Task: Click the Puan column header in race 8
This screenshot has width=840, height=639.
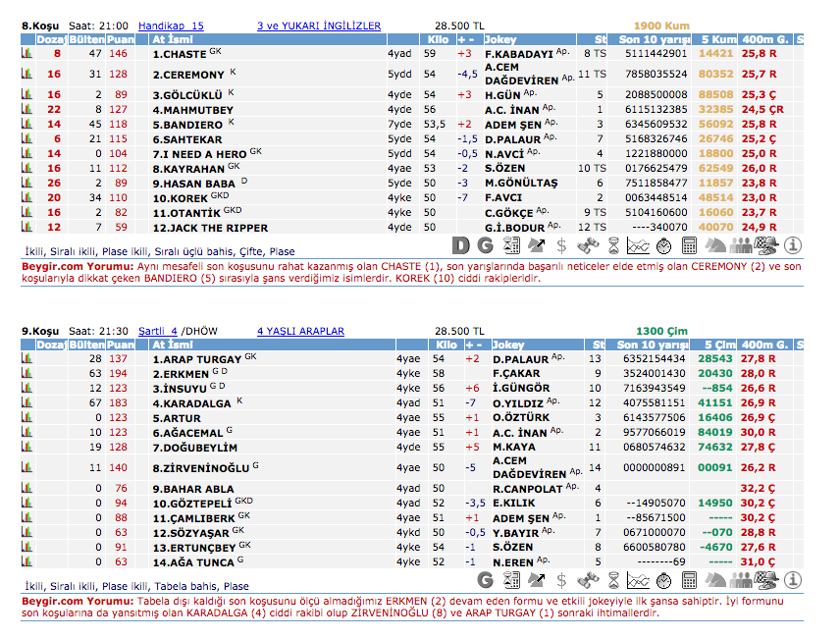Action: click(119, 40)
